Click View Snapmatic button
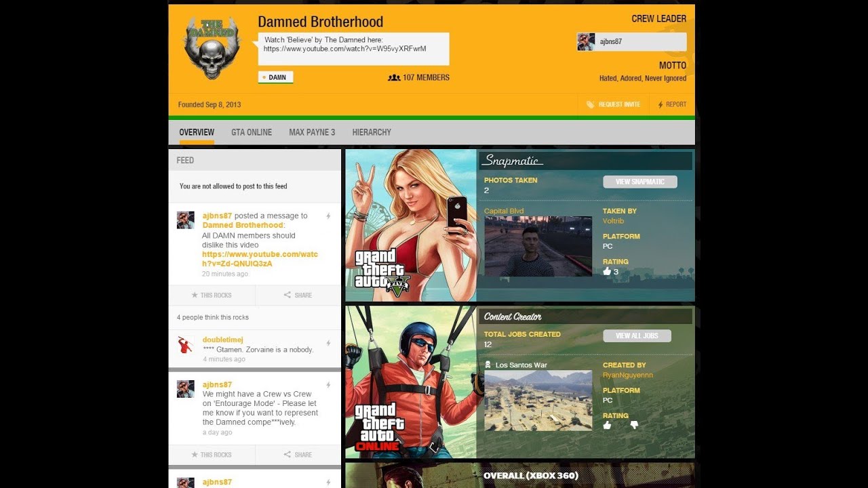This screenshot has height=488, width=868. coord(640,182)
